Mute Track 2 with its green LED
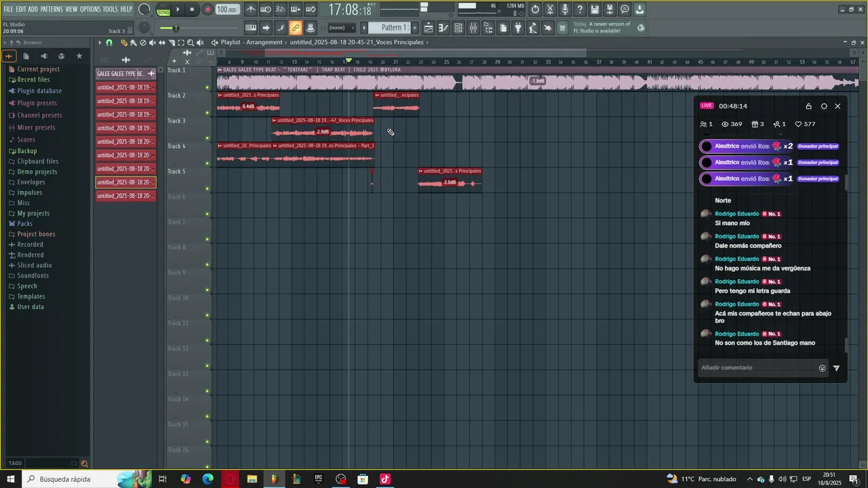Viewport: 868px width, 488px height. [208, 113]
